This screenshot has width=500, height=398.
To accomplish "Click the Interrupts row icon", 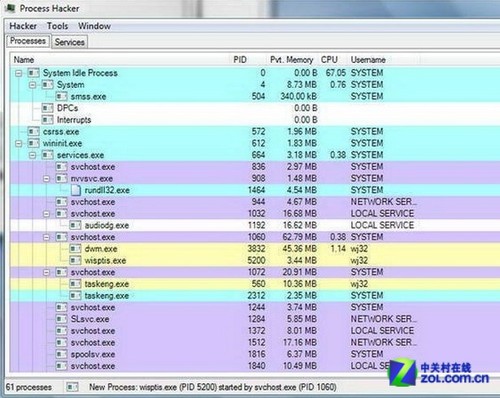I will pos(47,120).
